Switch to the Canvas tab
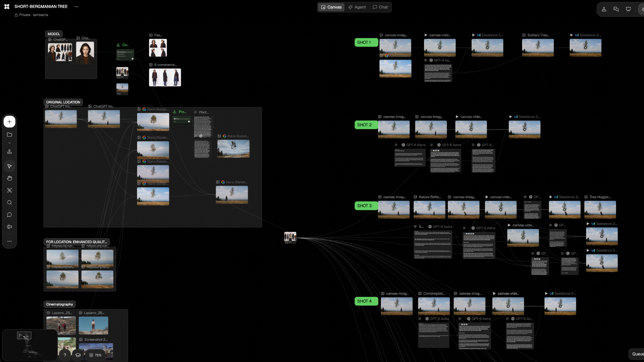 point(331,7)
